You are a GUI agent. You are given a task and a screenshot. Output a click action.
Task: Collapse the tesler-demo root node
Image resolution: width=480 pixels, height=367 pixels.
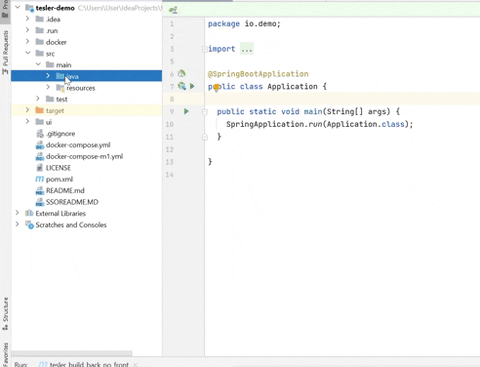pos(18,7)
